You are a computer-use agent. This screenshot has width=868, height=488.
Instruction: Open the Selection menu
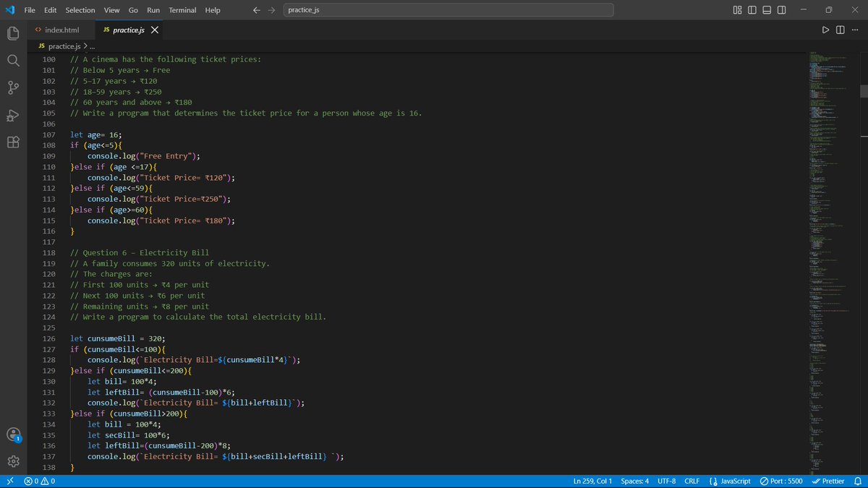click(x=80, y=10)
